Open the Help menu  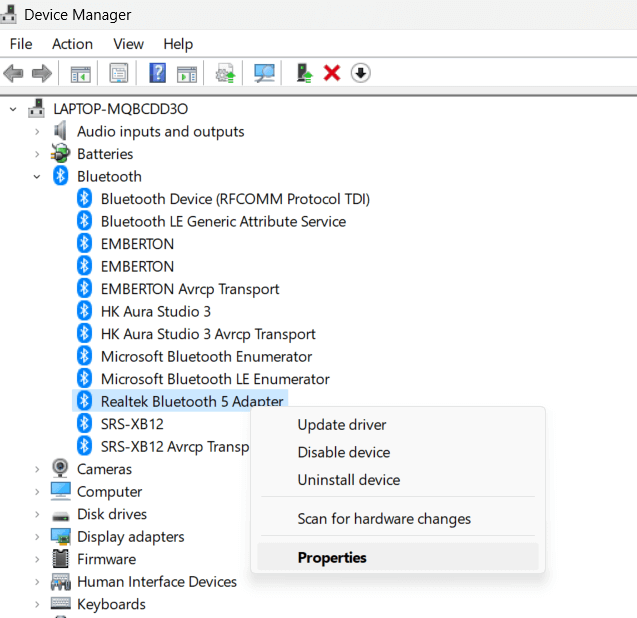(x=178, y=44)
